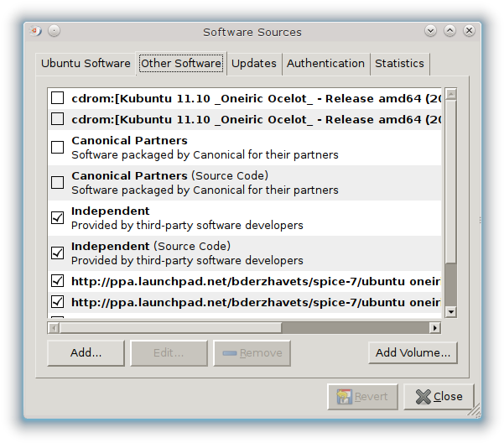This screenshot has width=504, height=443.
Task: Click the shade window down-arrow button
Action: point(431,31)
